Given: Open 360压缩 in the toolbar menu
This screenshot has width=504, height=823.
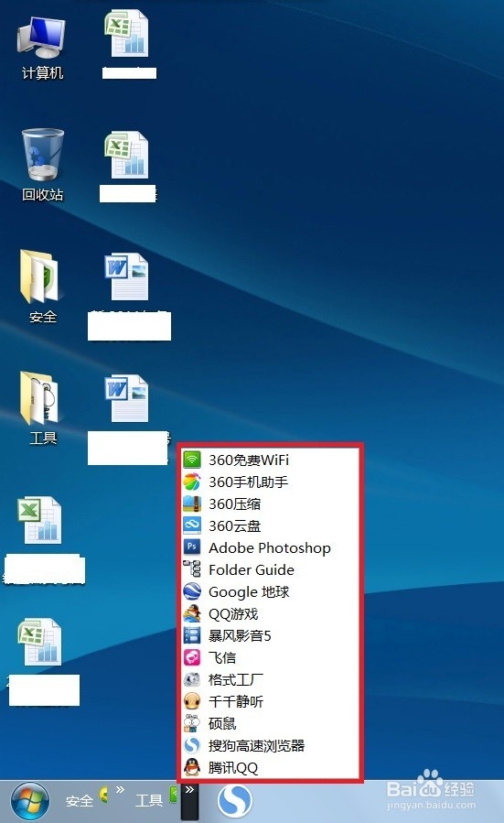Looking at the screenshot, I should click(x=270, y=504).
